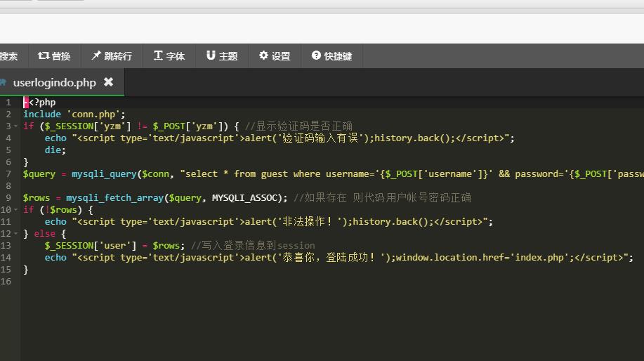Image resolution: width=644 pixels, height=361 pixels.
Task: Click the 主题 label
Action: point(228,56)
